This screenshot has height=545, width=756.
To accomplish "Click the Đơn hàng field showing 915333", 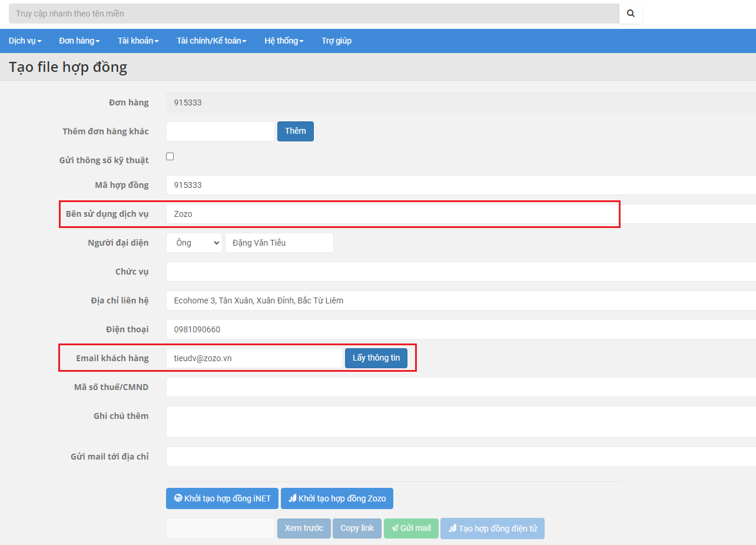I will tap(461, 103).
